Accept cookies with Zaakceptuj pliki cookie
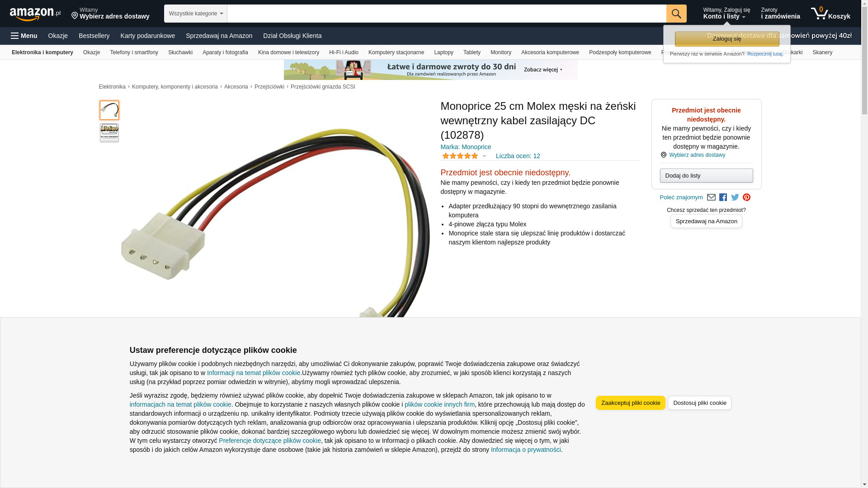The width and height of the screenshot is (868, 488). tap(631, 403)
